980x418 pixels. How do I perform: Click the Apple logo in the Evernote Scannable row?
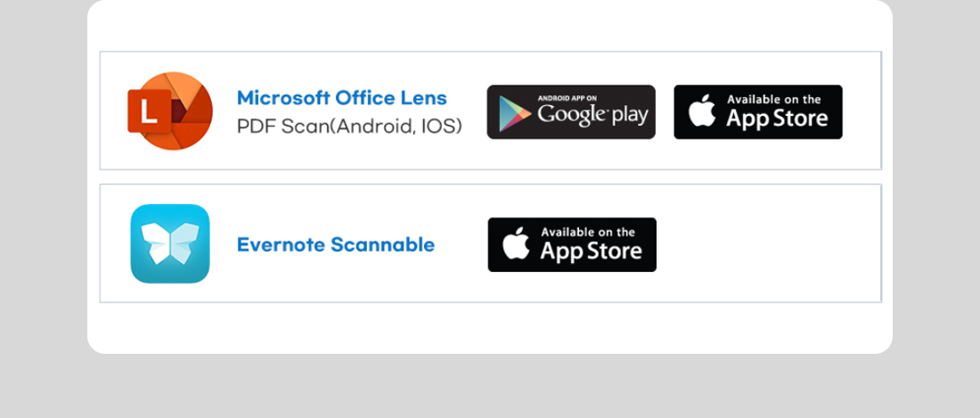click(516, 243)
